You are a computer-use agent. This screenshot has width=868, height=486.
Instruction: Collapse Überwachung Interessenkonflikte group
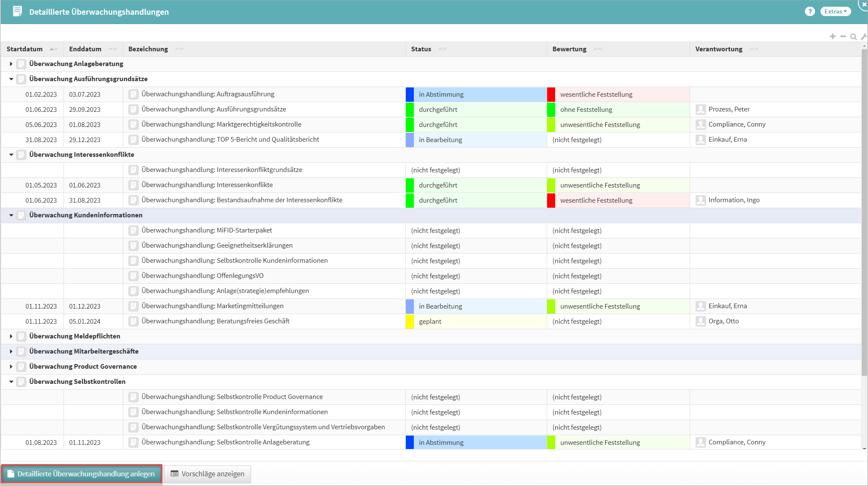11,155
